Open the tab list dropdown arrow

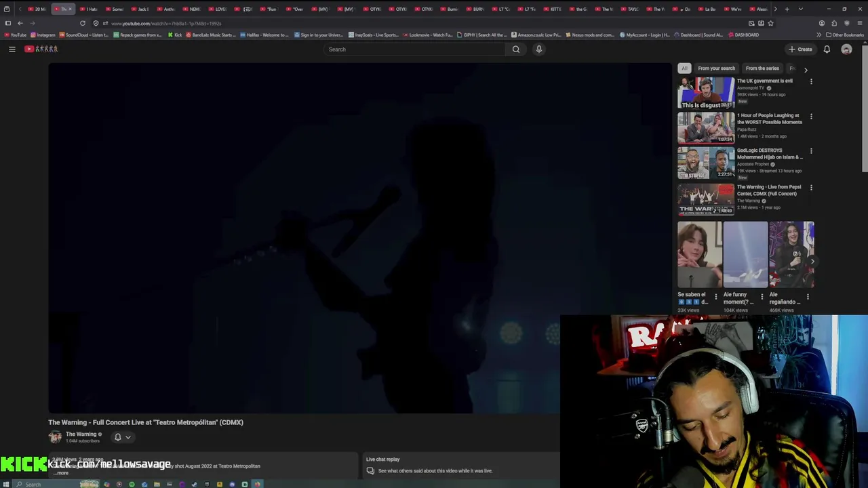tap(800, 9)
